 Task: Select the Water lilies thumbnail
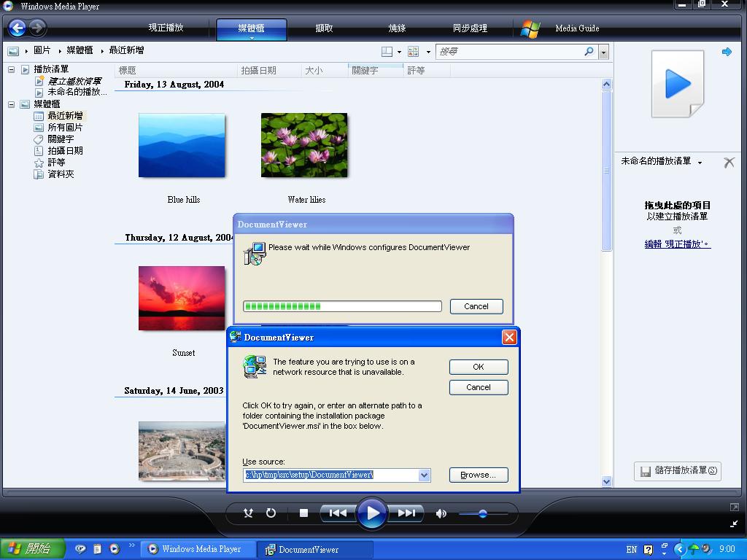coord(304,145)
